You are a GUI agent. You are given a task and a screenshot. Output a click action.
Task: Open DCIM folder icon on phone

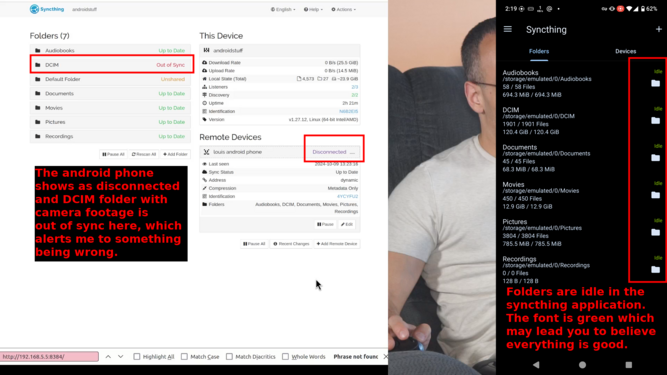point(656,121)
